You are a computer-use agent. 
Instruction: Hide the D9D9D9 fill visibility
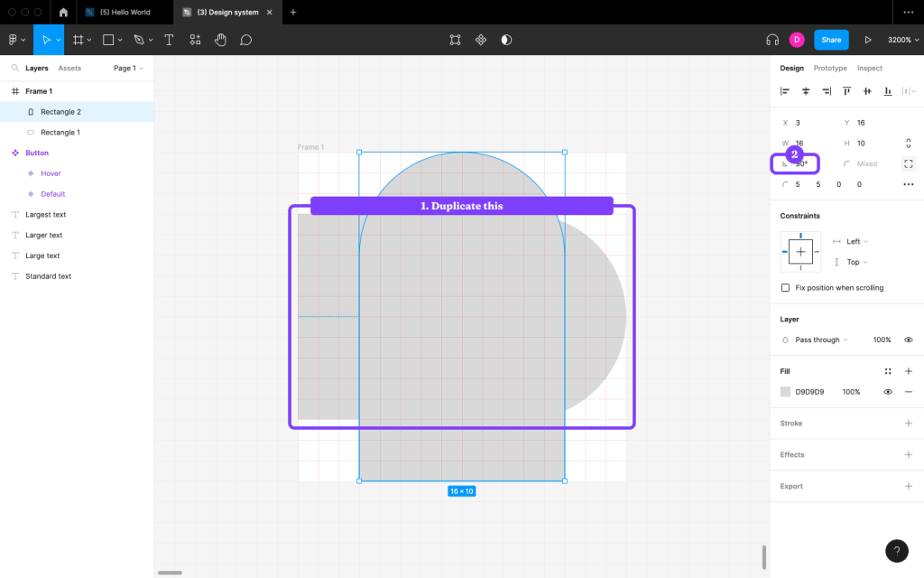point(887,391)
